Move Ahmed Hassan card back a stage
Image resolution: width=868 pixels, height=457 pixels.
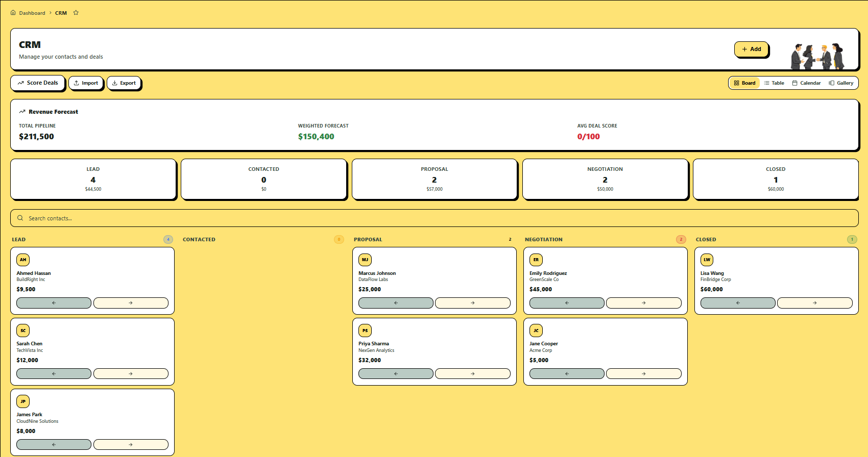[x=54, y=303]
